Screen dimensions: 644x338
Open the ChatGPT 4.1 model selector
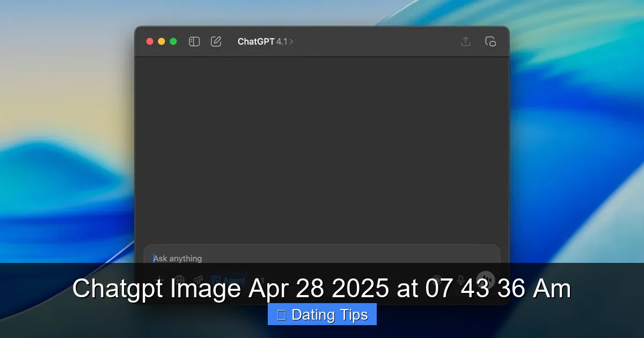(x=266, y=41)
